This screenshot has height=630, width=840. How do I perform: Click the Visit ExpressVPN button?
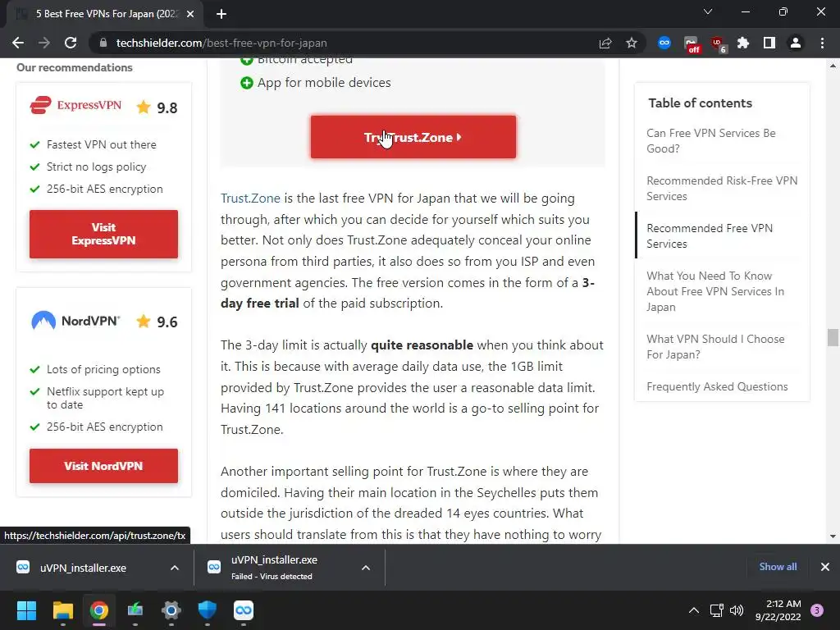click(x=103, y=234)
